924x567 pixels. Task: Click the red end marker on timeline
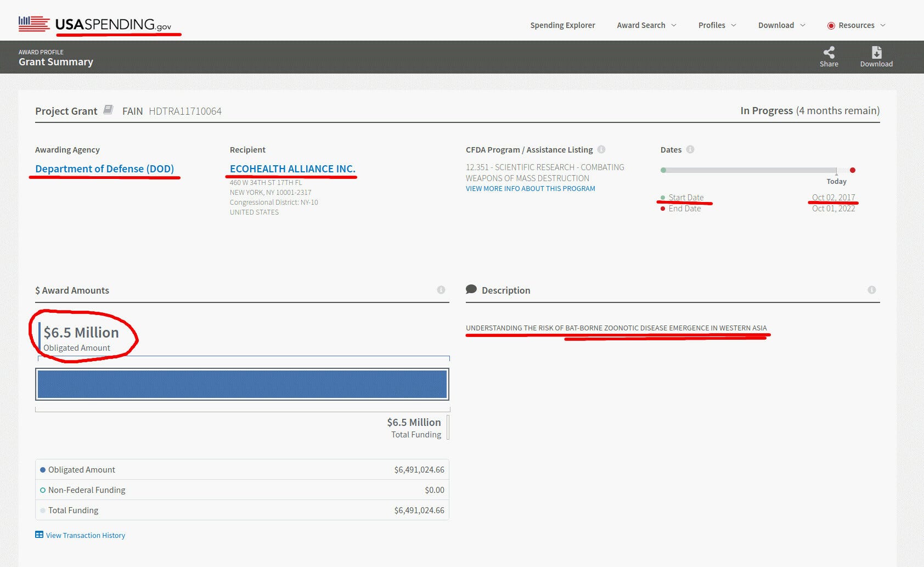(x=852, y=170)
